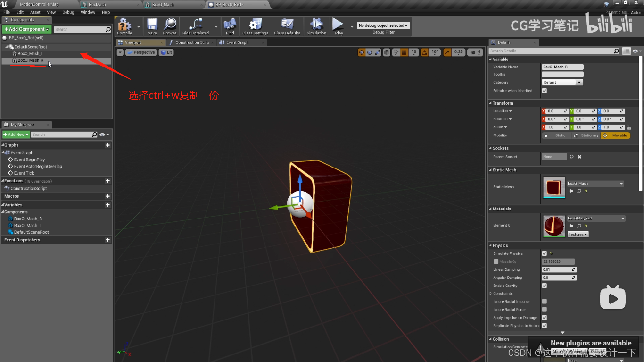Set Mobility to Movable
Screen dimensions: 644x362
click(616, 135)
